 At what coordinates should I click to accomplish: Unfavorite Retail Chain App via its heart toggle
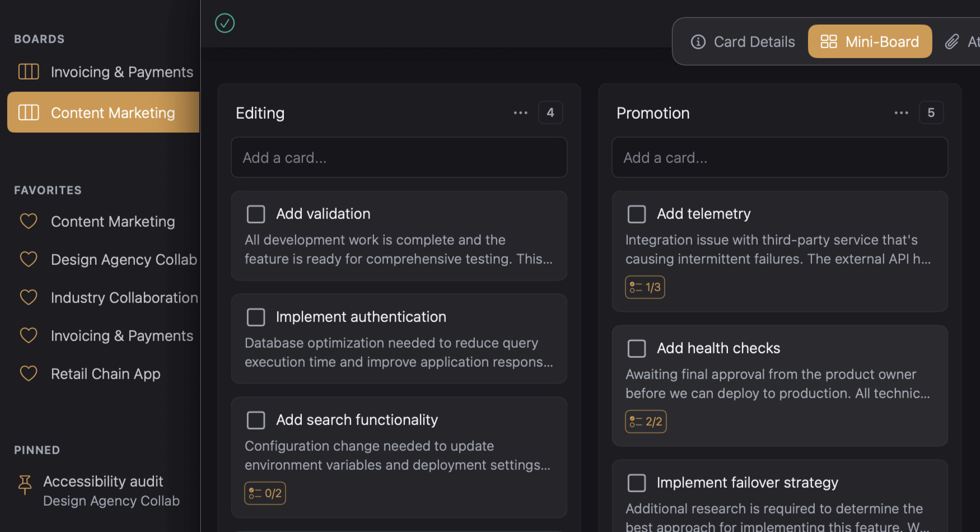pos(29,374)
